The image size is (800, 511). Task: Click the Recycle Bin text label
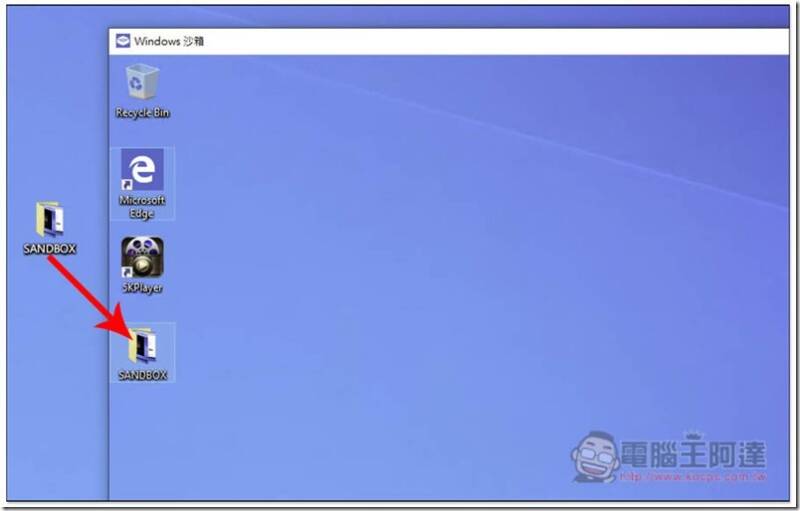coord(142,113)
